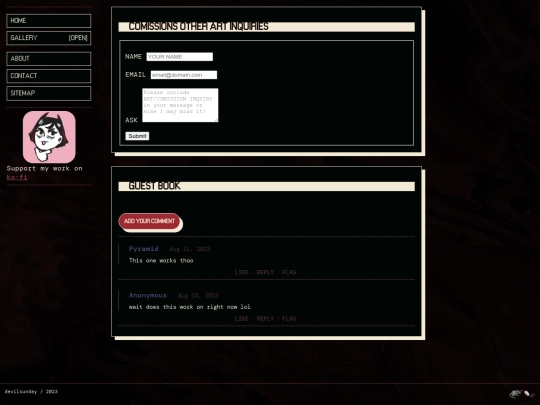Click the 'devilsunday / 2023' footer text
The height and width of the screenshot is (405, 540).
coord(31,392)
